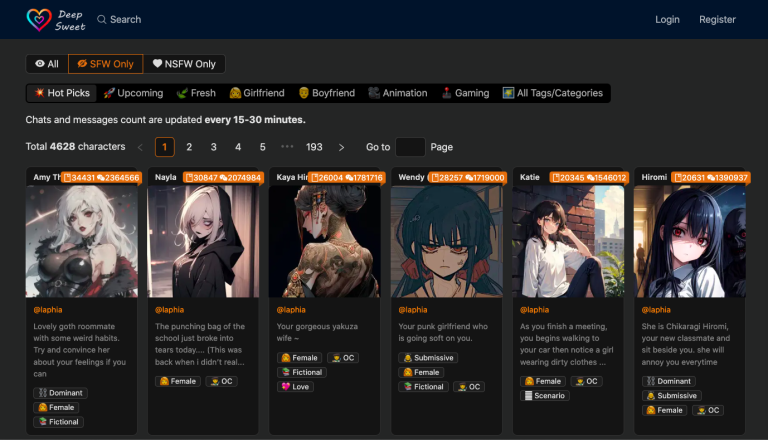The height and width of the screenshot is (440, 768).
Task: Go to page 2
Action: pos(189,147)
